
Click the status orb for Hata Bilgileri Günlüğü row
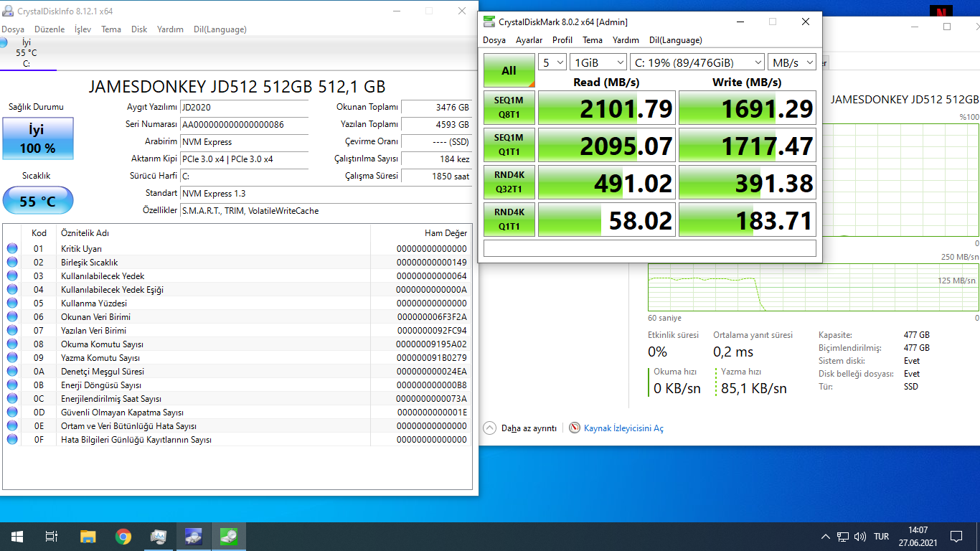[x=12, y=440]
